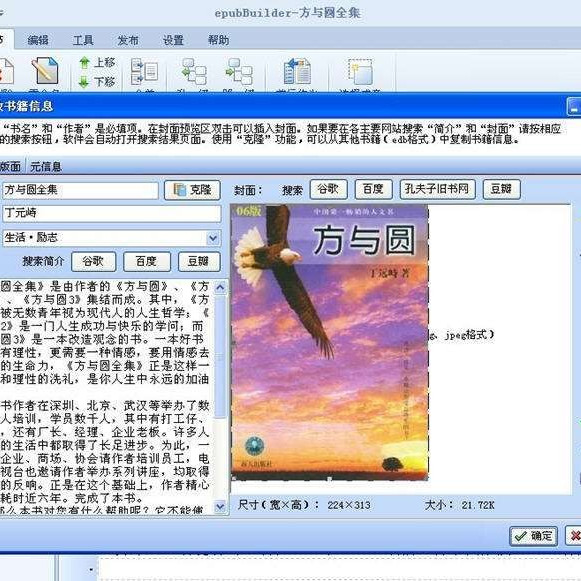Click the summary scrollbar up arrow
The height and width of the screenshot is (581, 581).
click(x=220, y=288)
